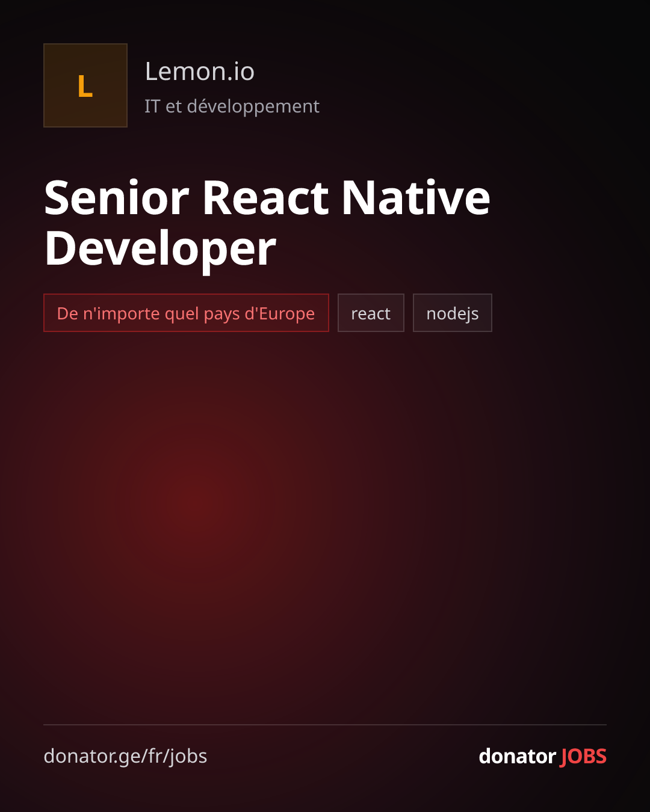Click the Lemon.io logo tile with letter L
This screenshot has width=650, height=812.
[85, 85]
